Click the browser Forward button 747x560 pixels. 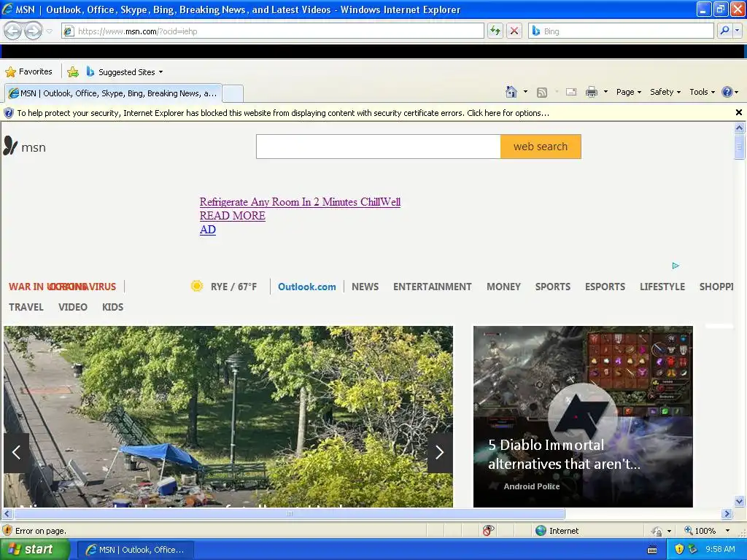(33, 31)
